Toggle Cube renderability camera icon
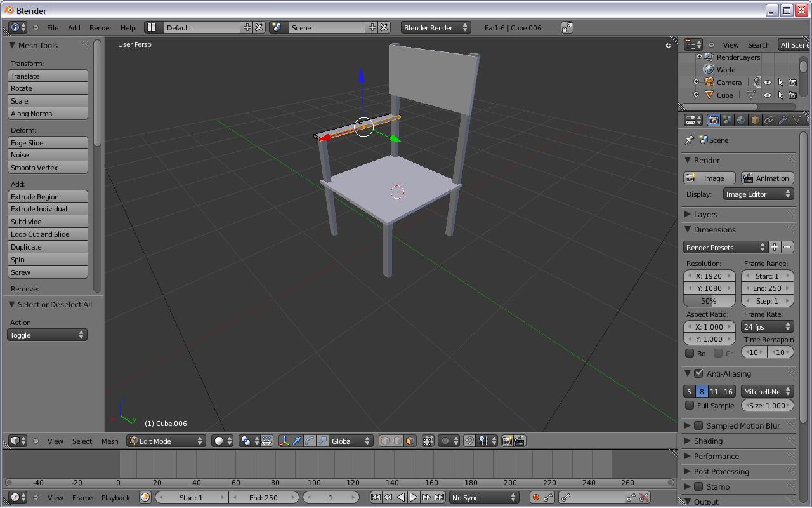812x508 pixels. 793,95
